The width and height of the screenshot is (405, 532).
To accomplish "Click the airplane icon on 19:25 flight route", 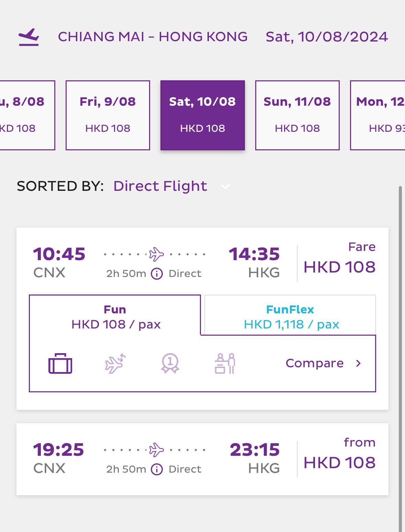I will (x=156, y=450).
